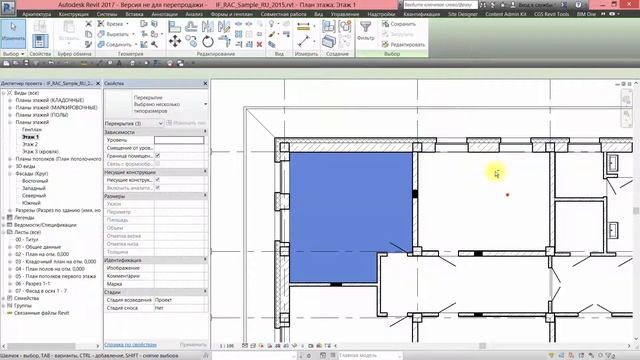Click the Filter (Фильтр) funnel icon

[x=365, y=31]
